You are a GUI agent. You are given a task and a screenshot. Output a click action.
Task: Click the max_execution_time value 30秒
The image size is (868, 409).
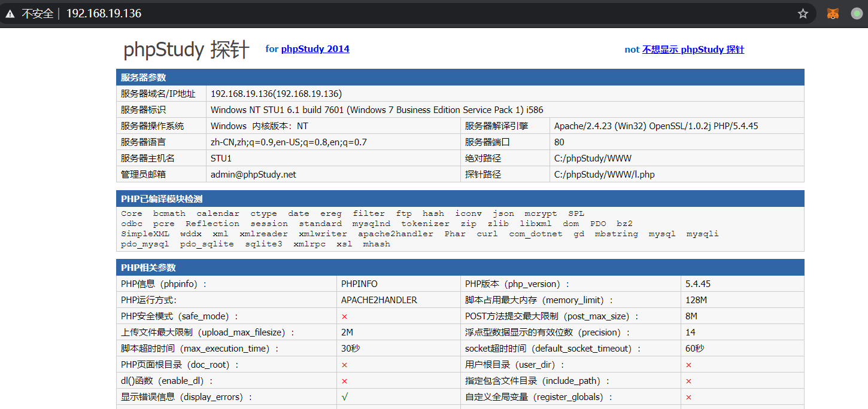click(x=350, y=349)
